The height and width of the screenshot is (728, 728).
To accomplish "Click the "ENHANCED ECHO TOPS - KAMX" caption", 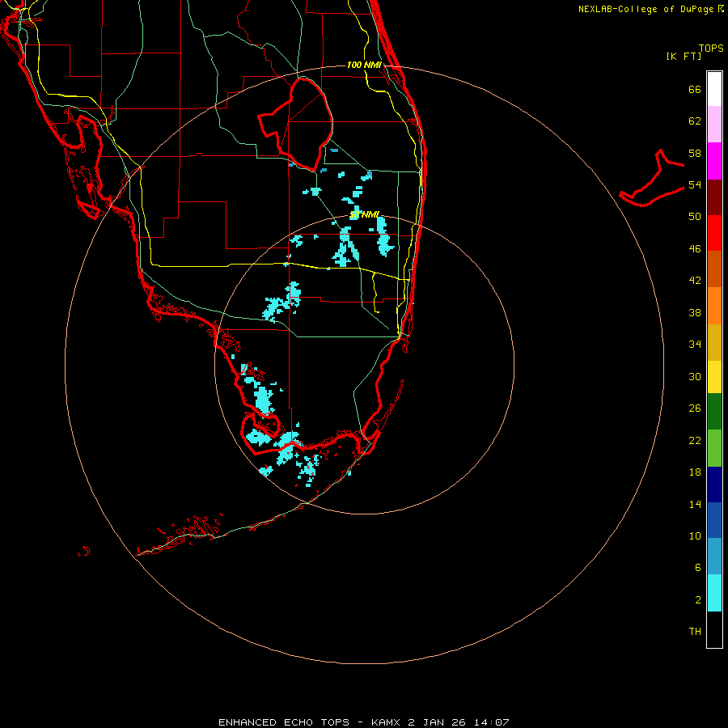I will click(311, 722).
